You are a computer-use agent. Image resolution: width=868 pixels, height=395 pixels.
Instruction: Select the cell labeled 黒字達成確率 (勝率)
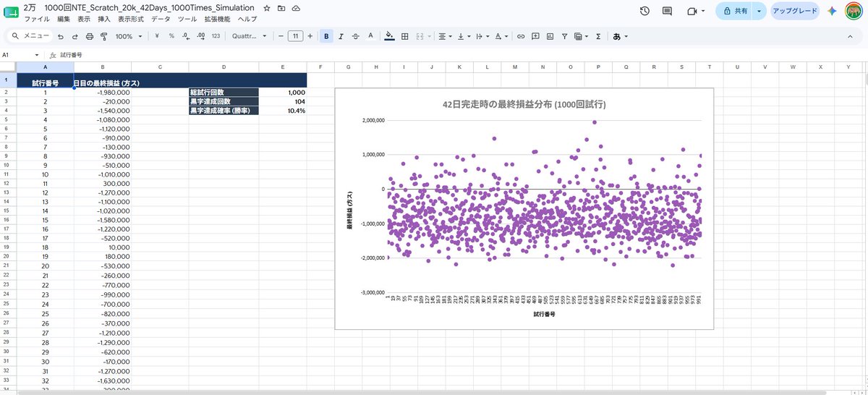coord(224,111)
